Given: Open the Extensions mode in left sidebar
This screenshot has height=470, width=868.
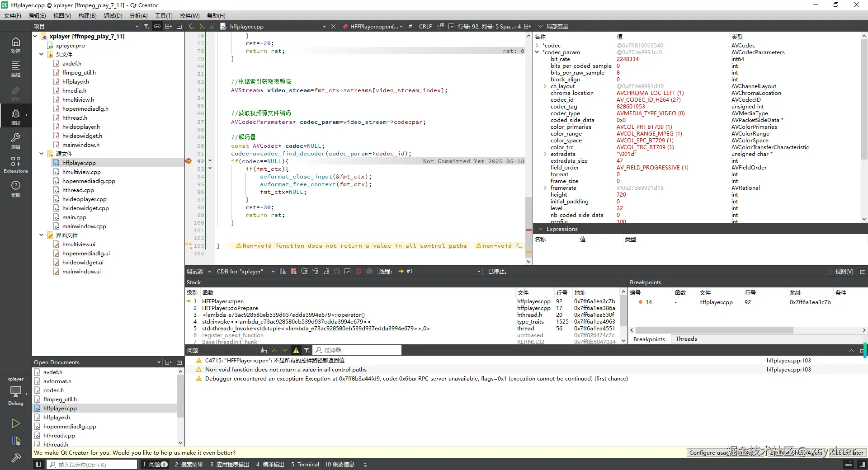Looking at the screenshot, I should [x=15, y=164].
